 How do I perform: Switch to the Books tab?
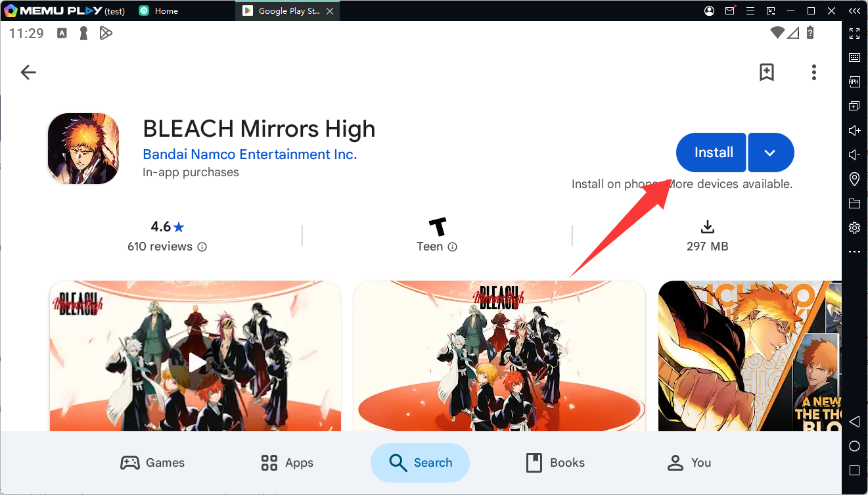click(555, 463)
